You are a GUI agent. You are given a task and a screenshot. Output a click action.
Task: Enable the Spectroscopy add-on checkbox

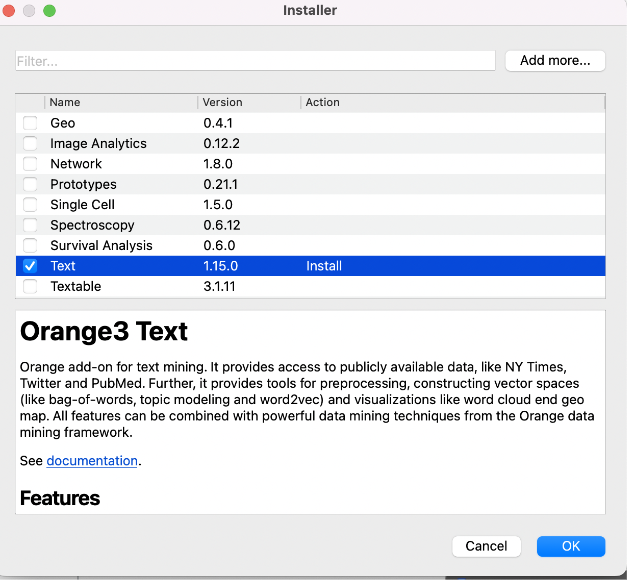pyautogui.click(x=30, y=225)
